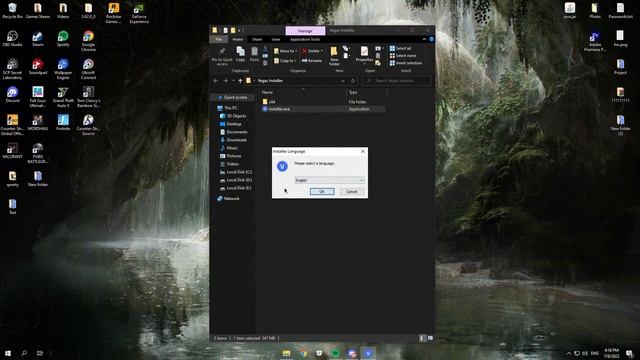640x360 pixels.
Task: Select the Google Chrome desktop icon
Action: coord(88,41)
